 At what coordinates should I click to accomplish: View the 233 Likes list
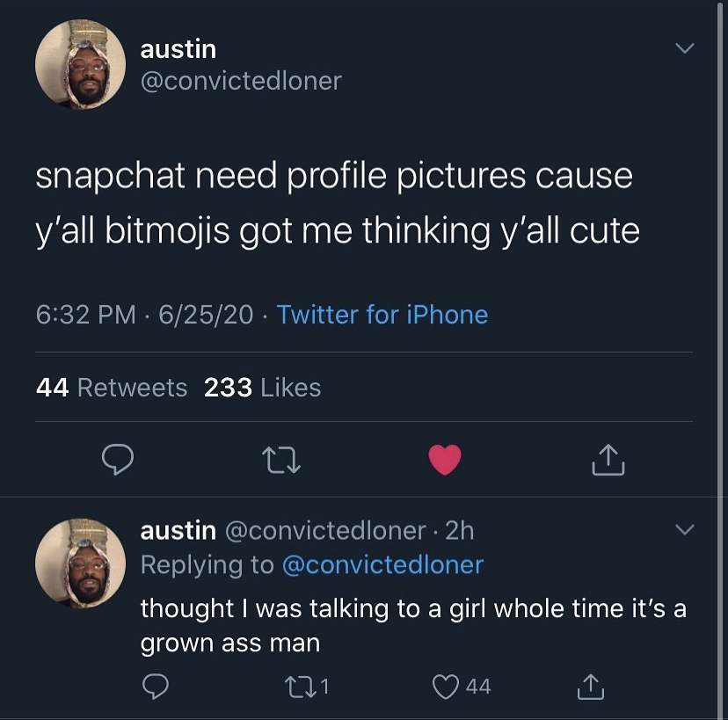pyautogui.click(x=262, y=387)
